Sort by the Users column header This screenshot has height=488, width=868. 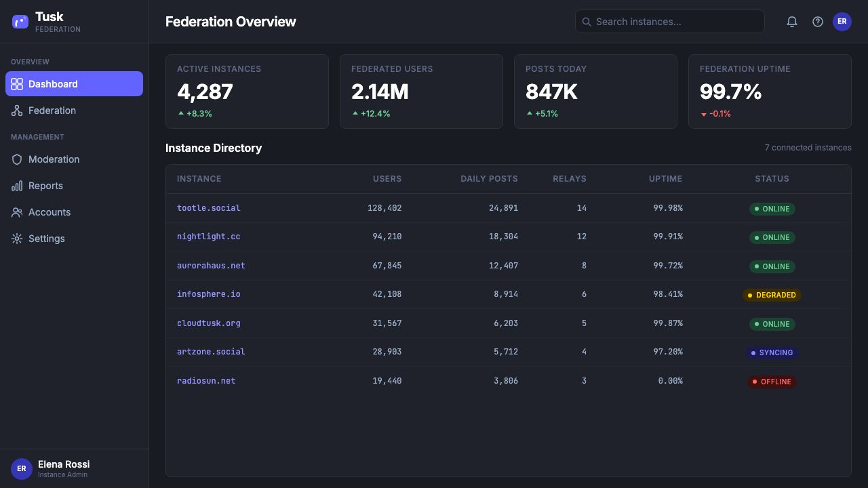(387, 179)
